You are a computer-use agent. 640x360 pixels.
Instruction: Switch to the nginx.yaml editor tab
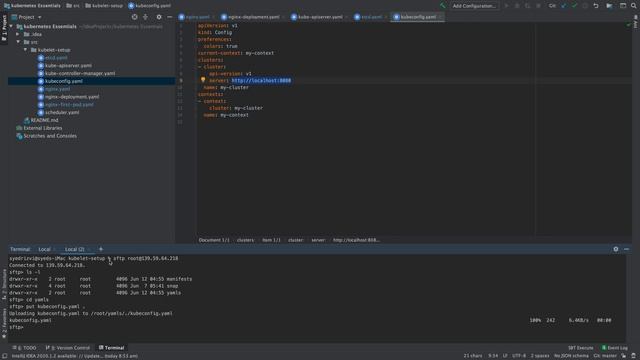pos(197,17)
